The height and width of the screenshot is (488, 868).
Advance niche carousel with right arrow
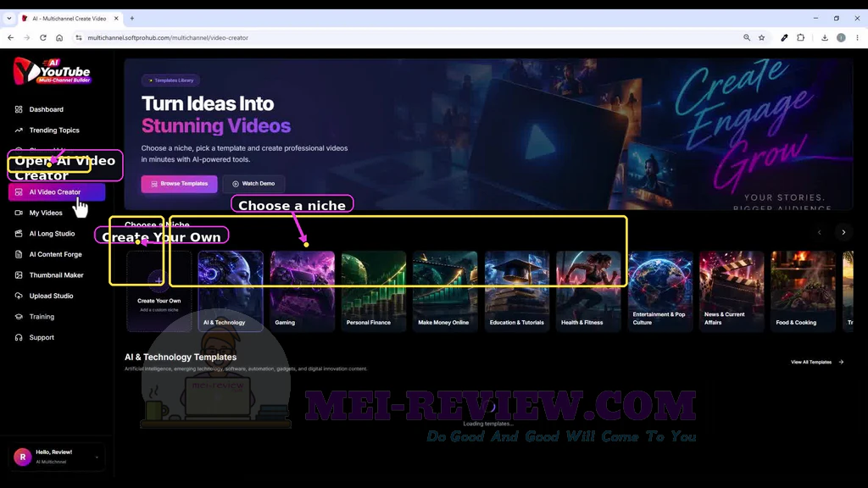point(843,232)
